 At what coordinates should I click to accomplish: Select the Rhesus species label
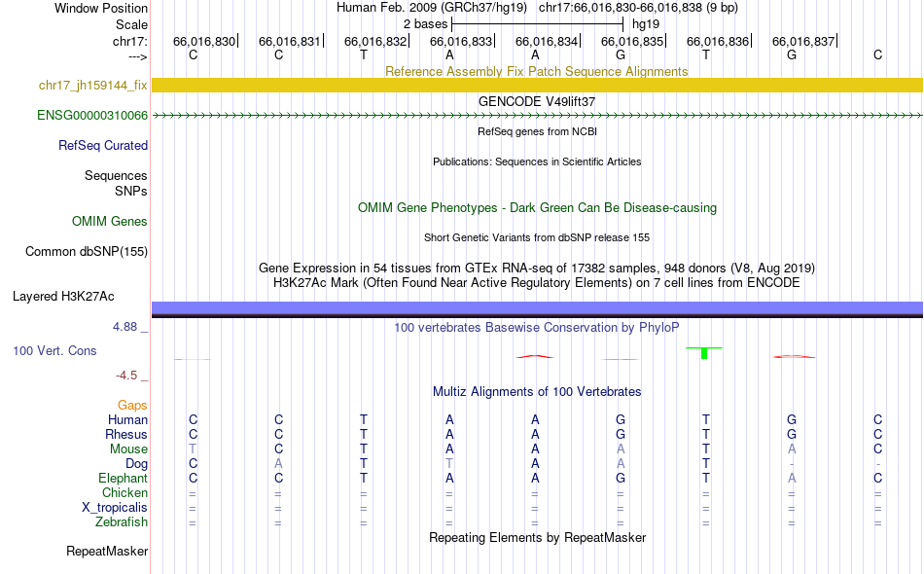click(126, 435)
